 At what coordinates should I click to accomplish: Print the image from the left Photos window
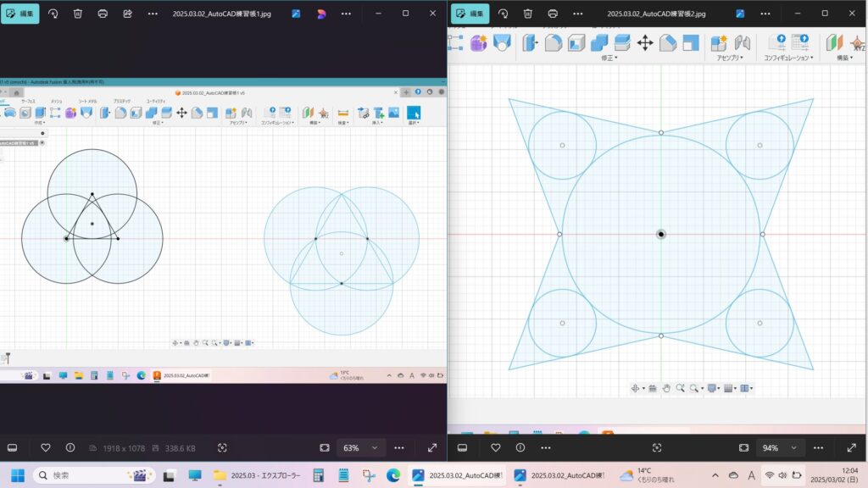point(103,14)
